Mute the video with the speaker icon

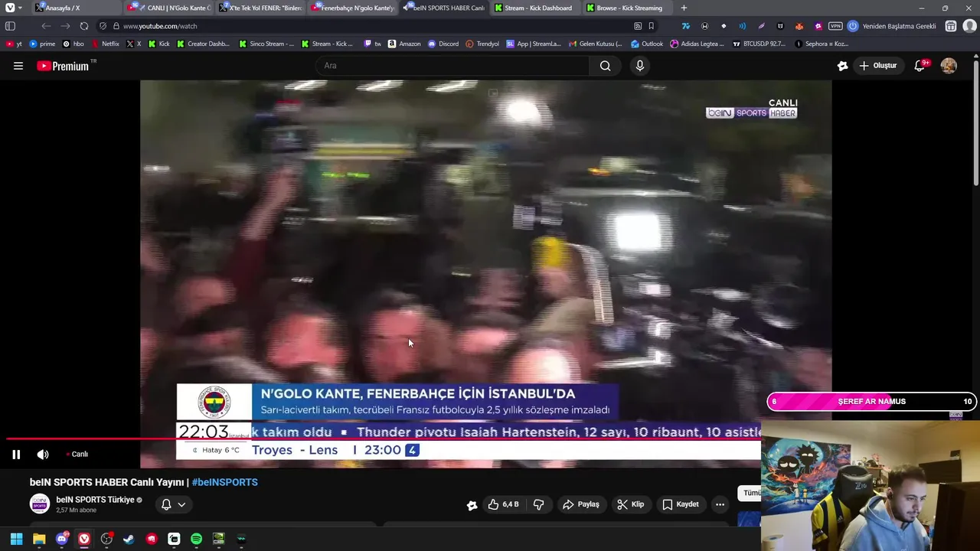[43, 455]
